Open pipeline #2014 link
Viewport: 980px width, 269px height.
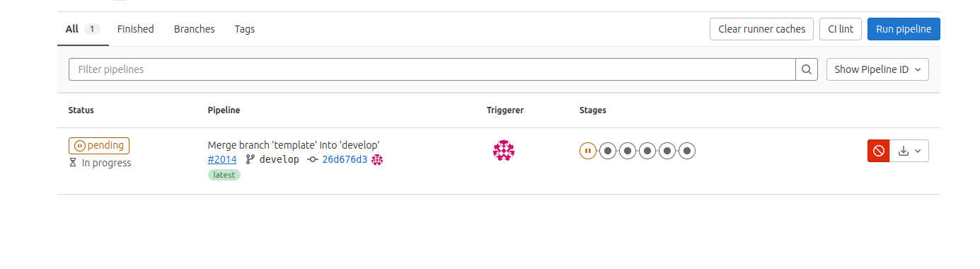tap(222, 159)
